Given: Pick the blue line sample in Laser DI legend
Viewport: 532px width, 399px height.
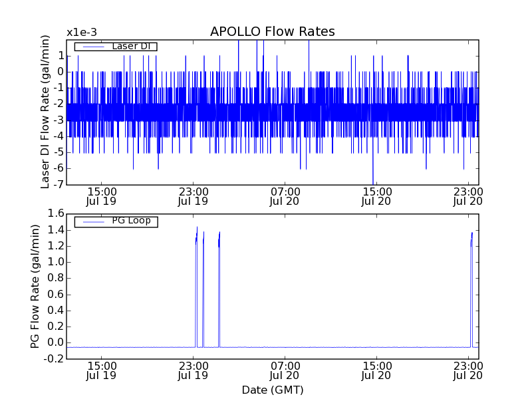Looking at the screenshot, I should click(94, 47).
